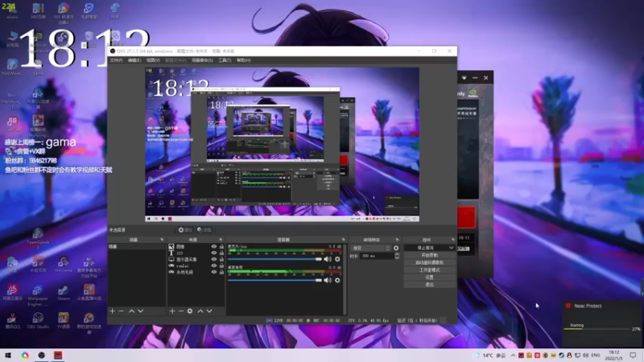The width and height of the screenshot is (644, 362).
Task: Add a new source with the plus icon
Action: coord(172,311)
